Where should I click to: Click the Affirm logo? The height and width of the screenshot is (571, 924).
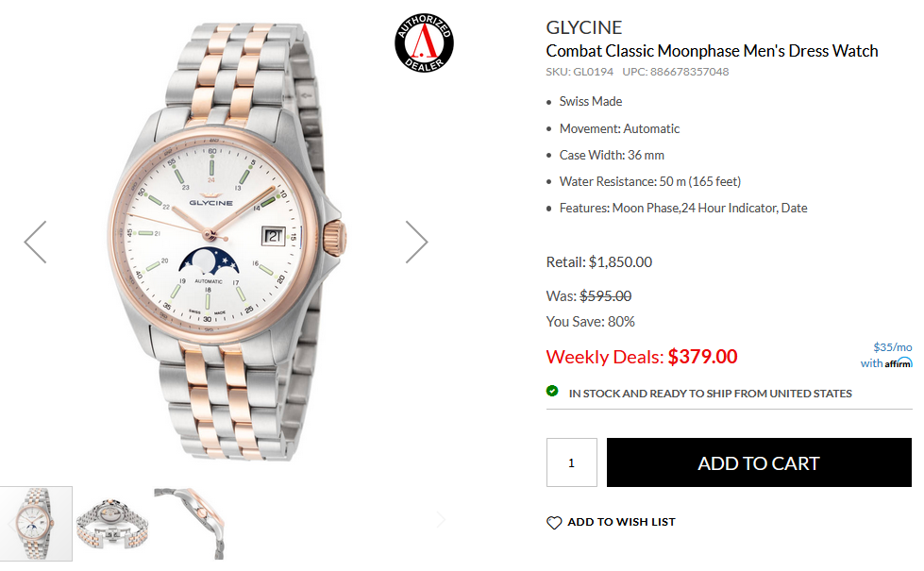tap(899, 363)
